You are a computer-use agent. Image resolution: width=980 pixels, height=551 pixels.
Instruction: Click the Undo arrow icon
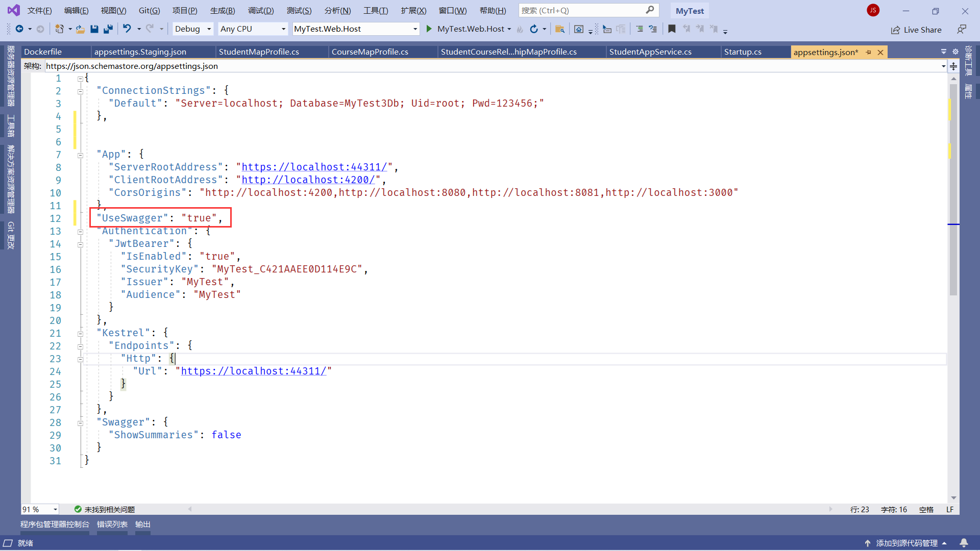[127, 29]
